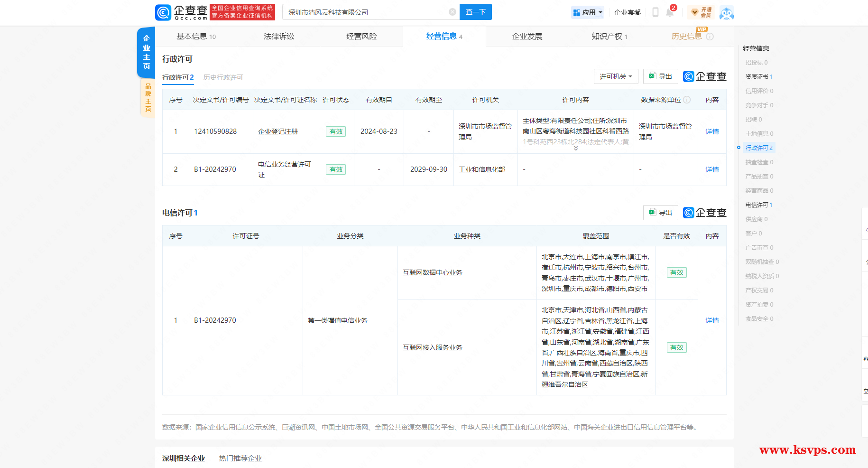
Task: Click the date cell 2024-08-23
Action: point(379,131)
